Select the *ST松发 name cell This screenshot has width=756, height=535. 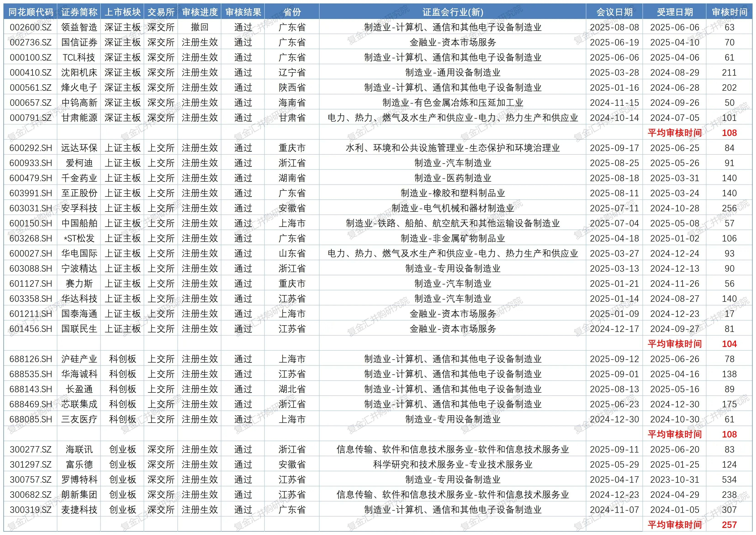coord(79,238)
